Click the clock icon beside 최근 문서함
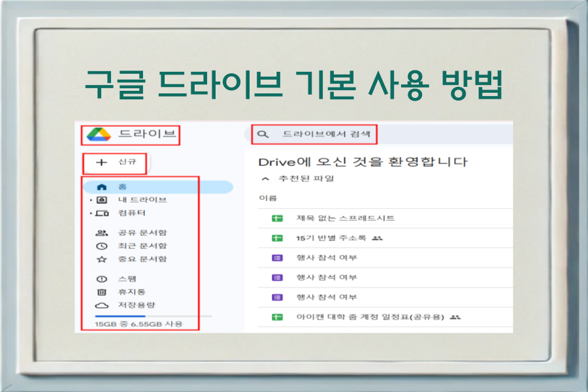Screen dimensions: 588x392 click(102, 246)
